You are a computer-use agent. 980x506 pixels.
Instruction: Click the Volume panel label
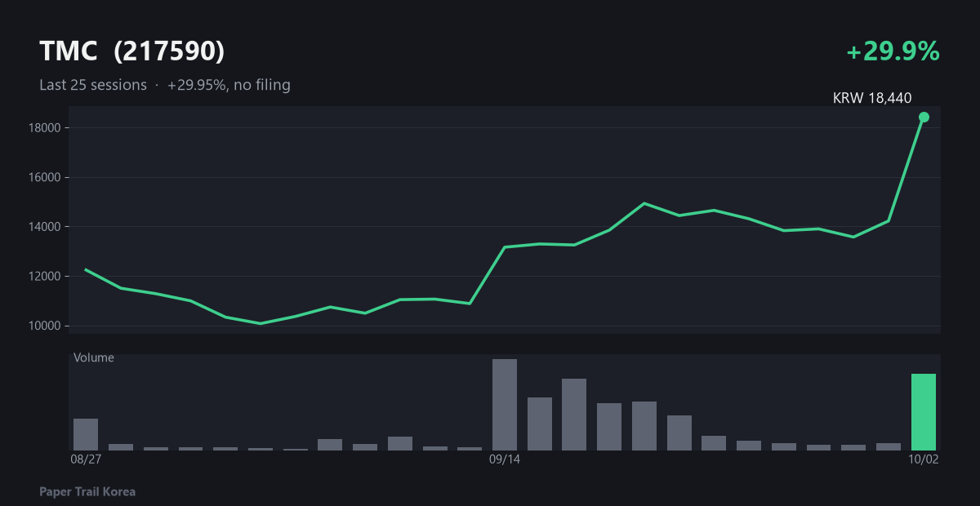(x=94, y=357)
